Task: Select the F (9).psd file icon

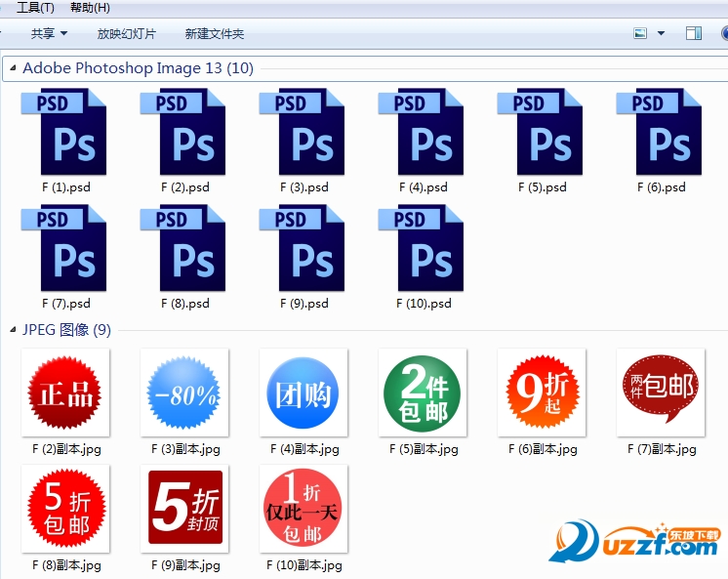Action: pyautogui.click(x=302, y=248)
